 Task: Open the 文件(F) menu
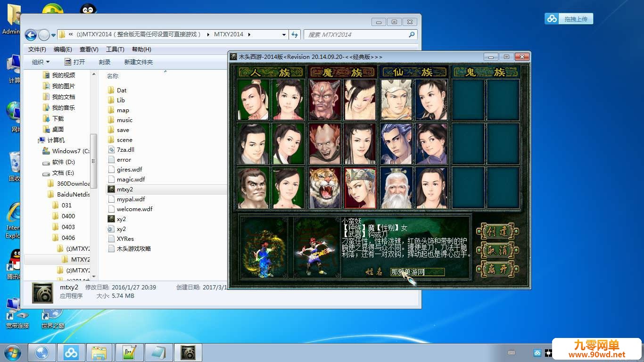[37, 49]
